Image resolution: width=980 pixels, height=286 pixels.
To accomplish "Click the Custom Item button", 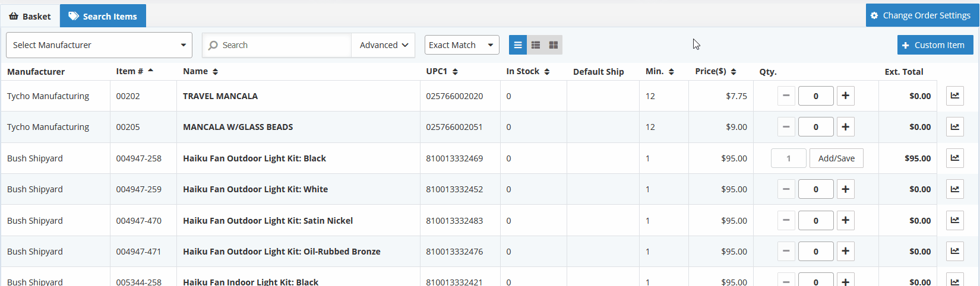I will [935, 45].
